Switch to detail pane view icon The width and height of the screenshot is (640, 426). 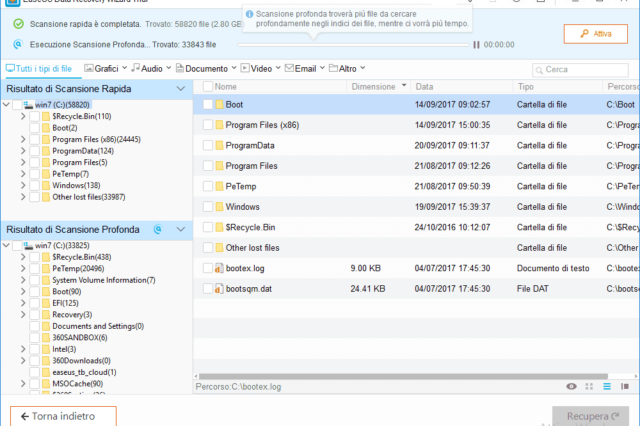pos(624,386)
